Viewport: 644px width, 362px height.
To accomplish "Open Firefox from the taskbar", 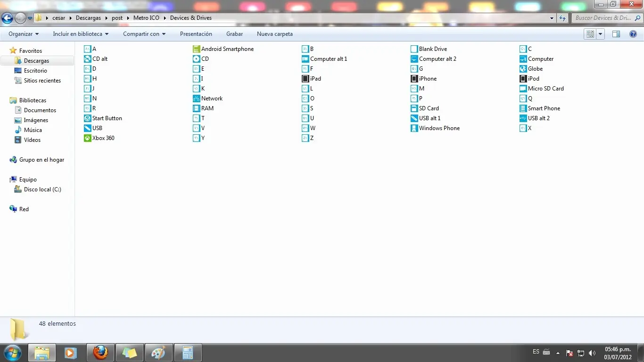I will click(x=100, y=353).
